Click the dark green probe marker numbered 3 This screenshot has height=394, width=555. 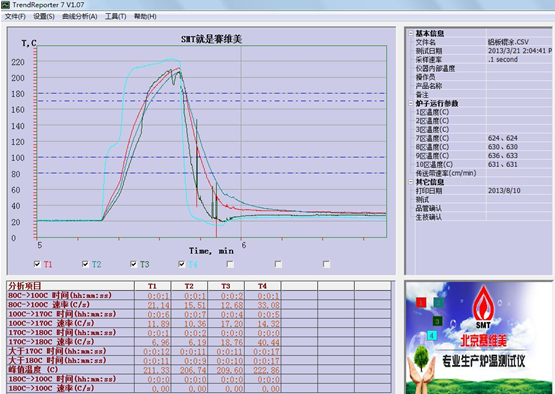tap(437, 321)
